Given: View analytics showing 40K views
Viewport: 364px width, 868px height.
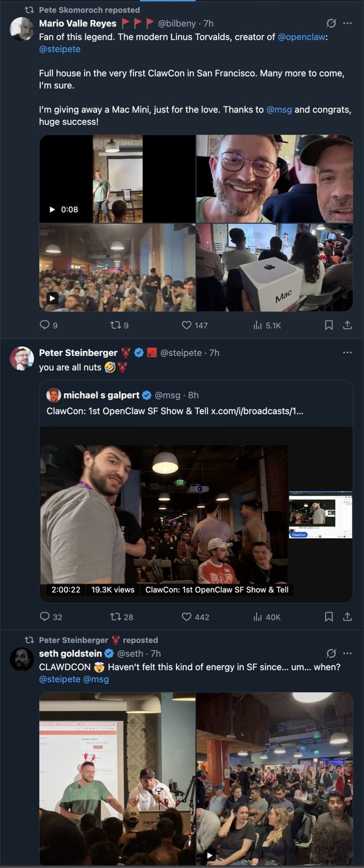Looking at the screenshot, I should click(x=267, y=617).
